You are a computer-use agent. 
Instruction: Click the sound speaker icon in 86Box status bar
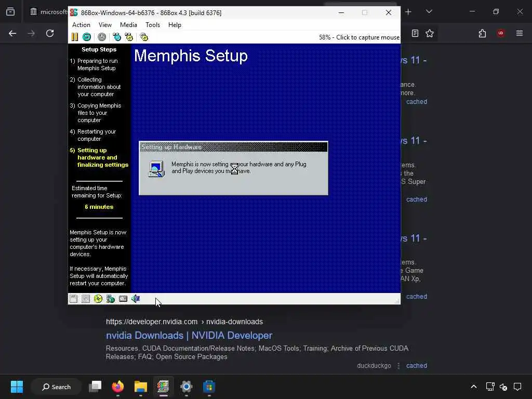136,299
